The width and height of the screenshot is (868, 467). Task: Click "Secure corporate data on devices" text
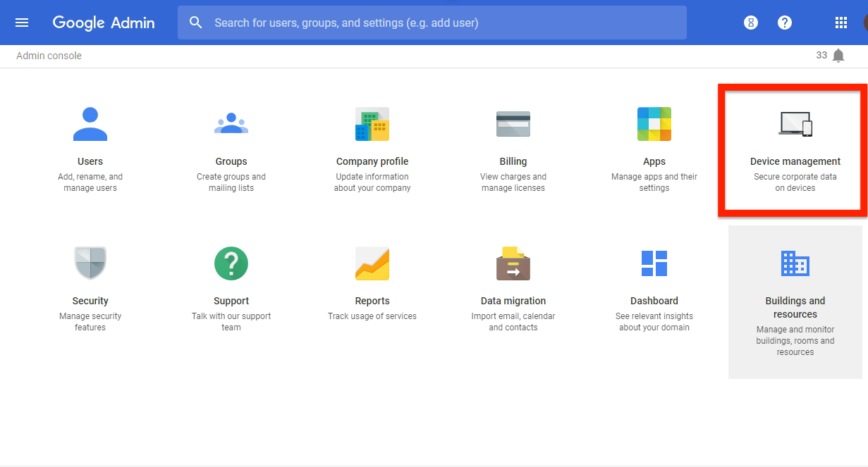point(795,182)
